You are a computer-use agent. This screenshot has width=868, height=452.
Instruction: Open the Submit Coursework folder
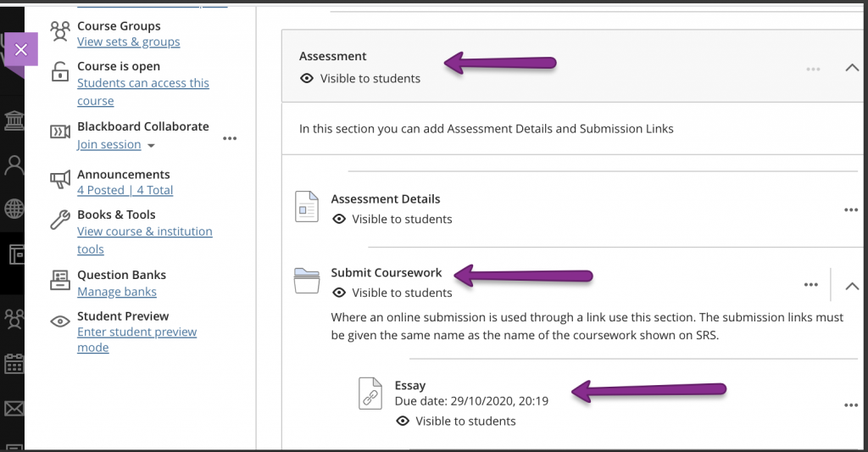point(387,272)
